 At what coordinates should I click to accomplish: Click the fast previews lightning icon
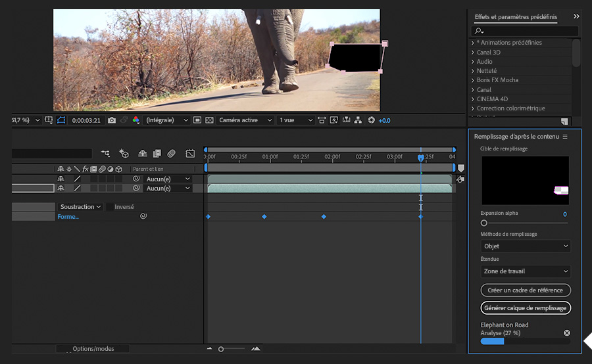[x=333, y=120]
